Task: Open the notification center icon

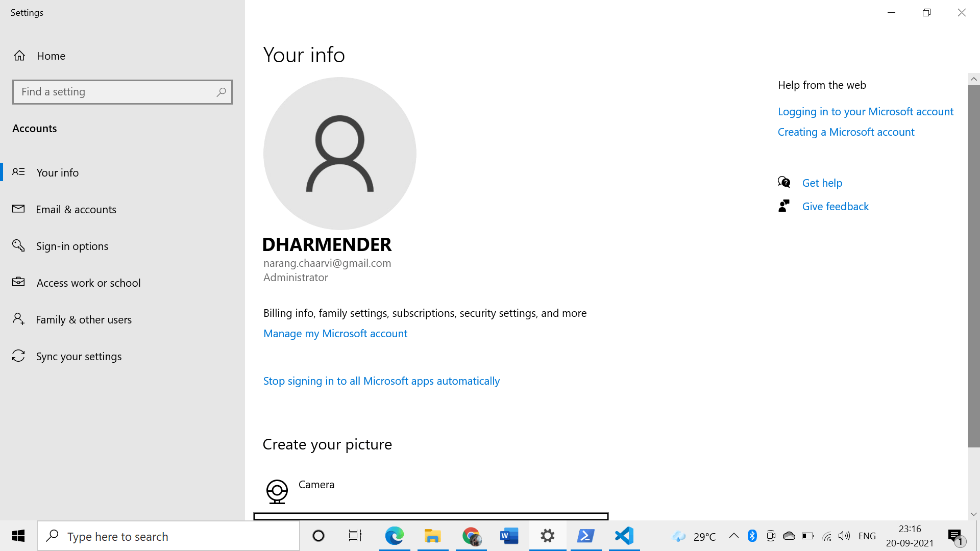Action: 955,536
